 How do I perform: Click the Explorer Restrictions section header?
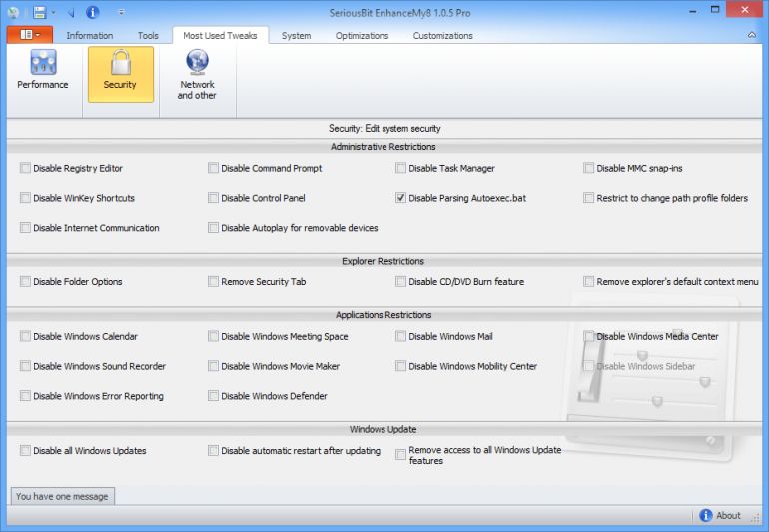384,261
